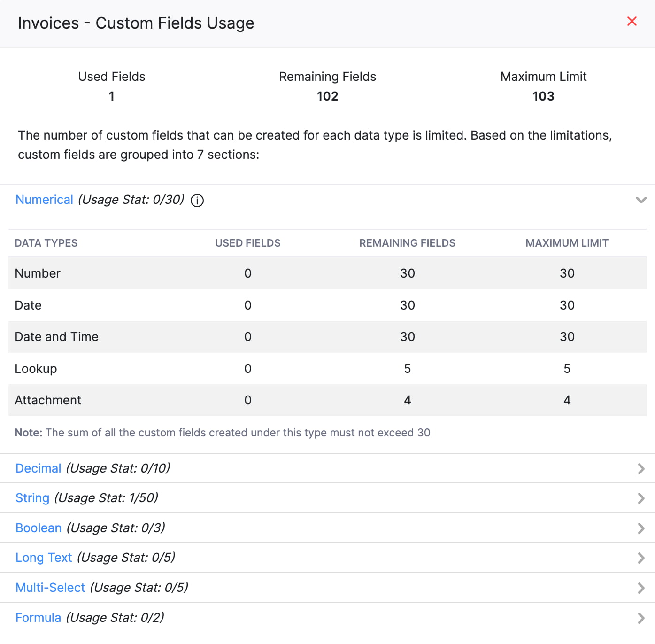The width and height of the screenshot is (655, 644).
Task: View the Numerical usage limit info icon
Action: (197, 201)
